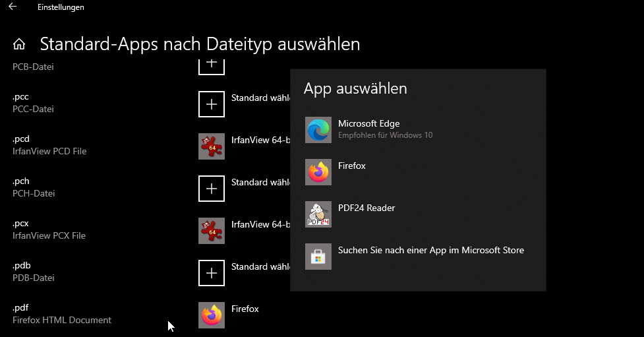Click the 'PDB-Datei' description

click(x=33, y=278)
